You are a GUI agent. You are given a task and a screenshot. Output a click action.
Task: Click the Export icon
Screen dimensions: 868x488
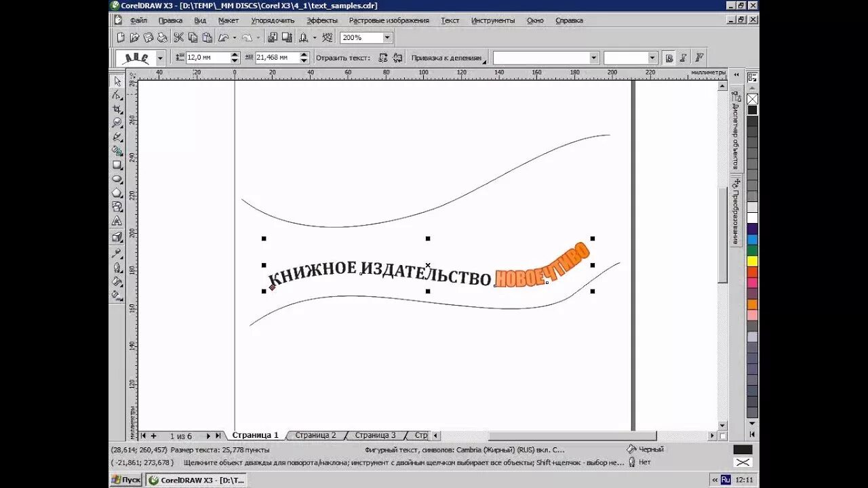[x=287, y=37]
